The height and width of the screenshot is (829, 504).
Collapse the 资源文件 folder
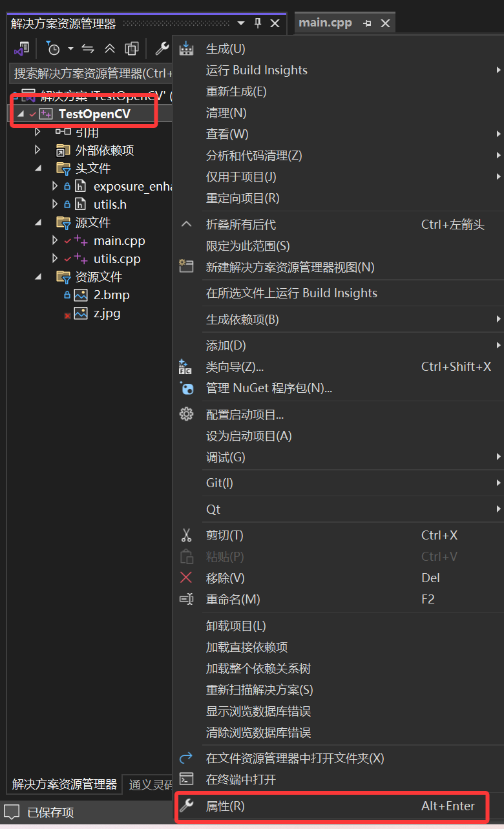coord(37,277)
